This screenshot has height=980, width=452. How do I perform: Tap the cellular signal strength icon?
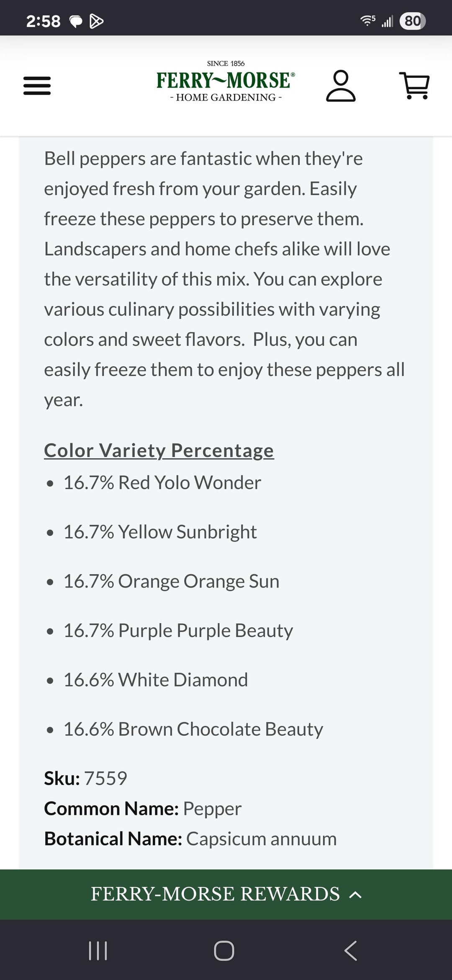[x=388, y=21]
